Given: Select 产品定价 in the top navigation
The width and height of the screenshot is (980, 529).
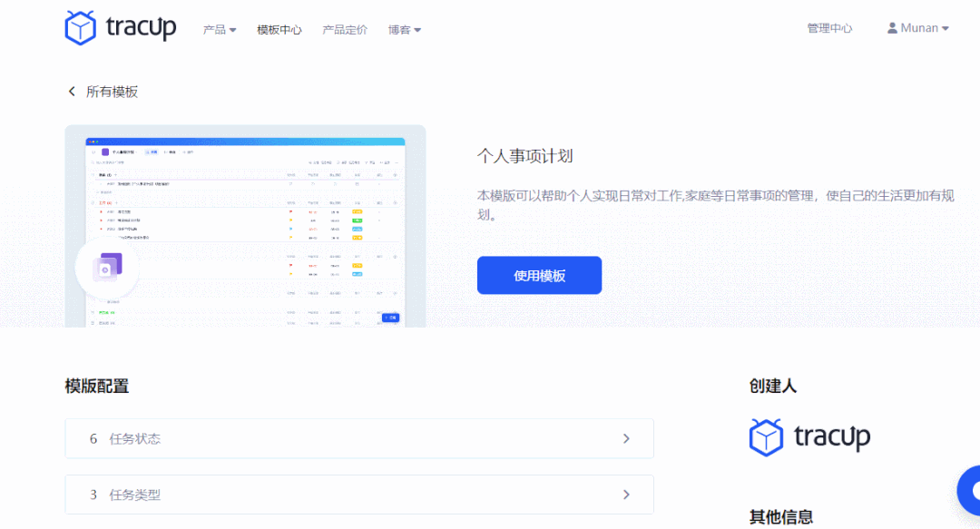Looking at the screenshot, I should tap(345, 28).
